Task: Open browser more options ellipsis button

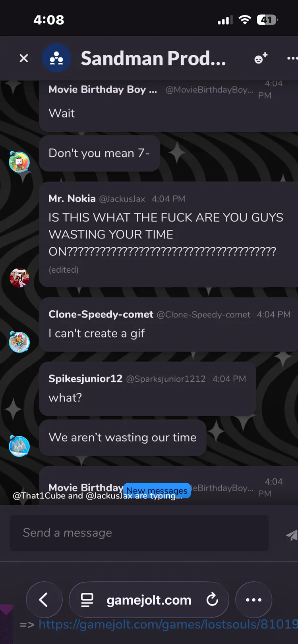Action: pyautogui.click(x=253, y=600)
